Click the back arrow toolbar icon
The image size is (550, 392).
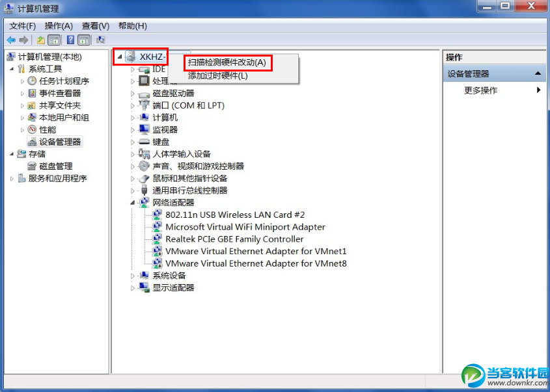coord(11,40)
